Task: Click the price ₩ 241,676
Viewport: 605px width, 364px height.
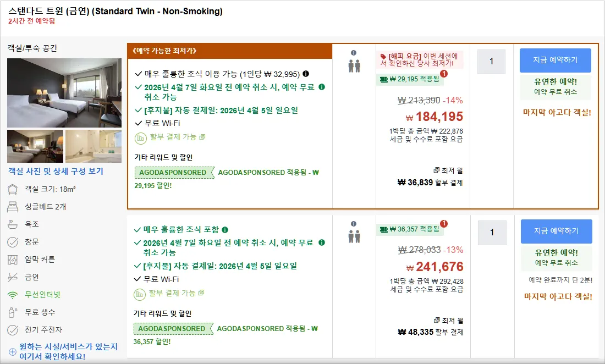Action: click(x=435, y=267)
